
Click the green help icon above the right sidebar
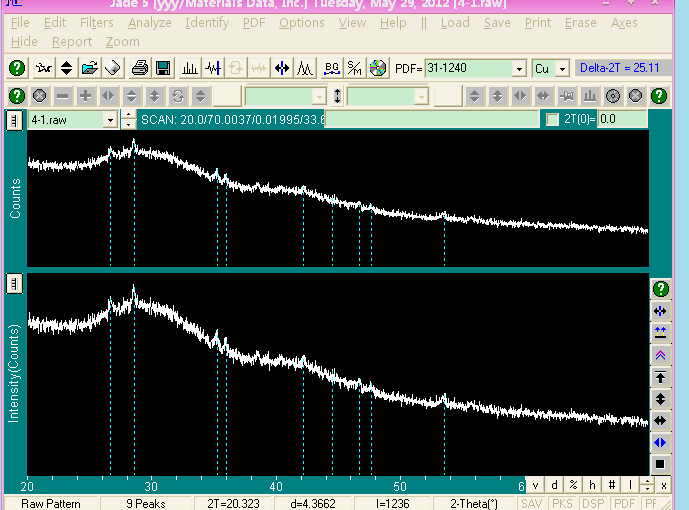(x=660, y=289)
